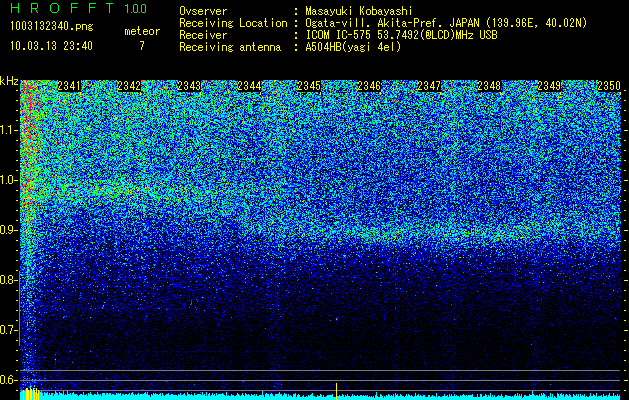Click the 2348 time marker
The width and height of the screenshot is (629, 400).
tap(489, 86)
